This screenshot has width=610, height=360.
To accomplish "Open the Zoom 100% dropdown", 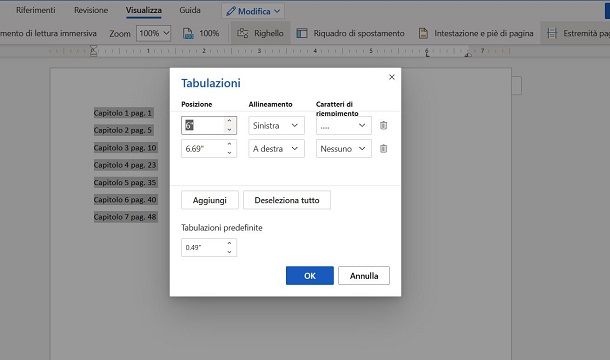I will [x=154, y=33].
